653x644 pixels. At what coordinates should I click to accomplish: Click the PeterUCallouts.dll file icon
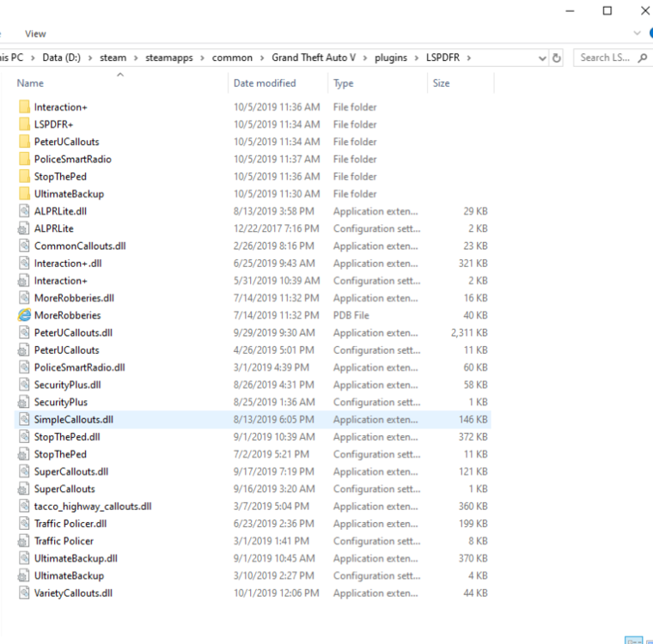point(24,332)
